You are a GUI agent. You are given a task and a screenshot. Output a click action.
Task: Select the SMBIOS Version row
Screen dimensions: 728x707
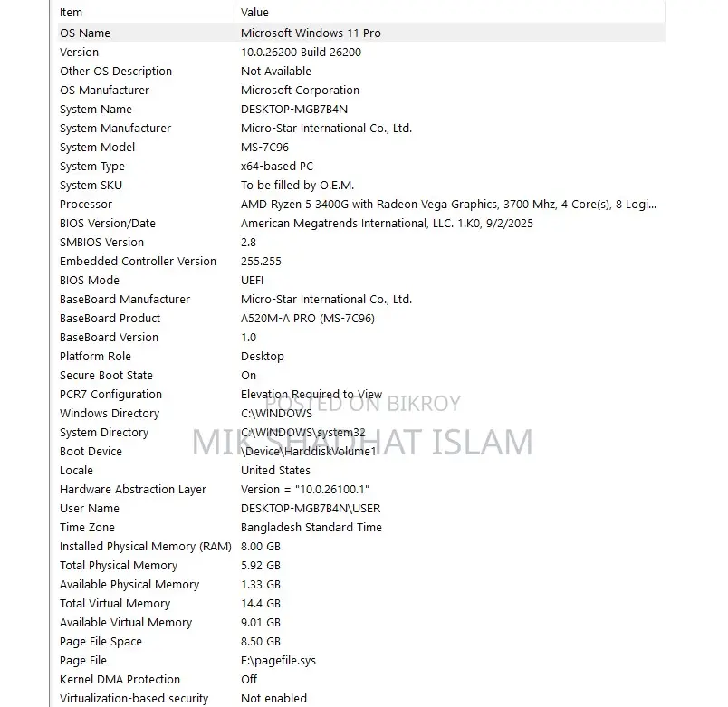tap(361, 243)
